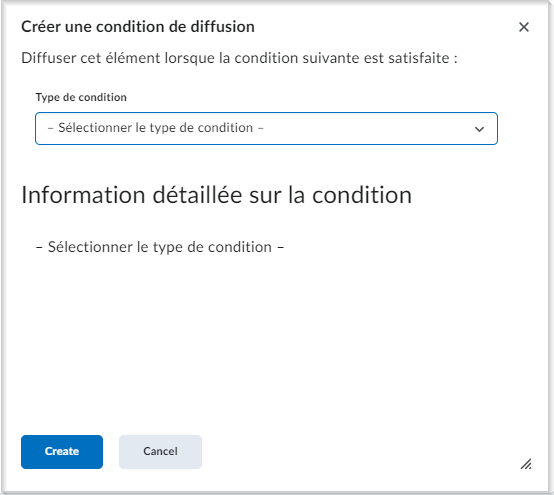Click the word "Diffuser" starting the description
This screenshot has width=554, height=495.
click(x=48, y=58)
